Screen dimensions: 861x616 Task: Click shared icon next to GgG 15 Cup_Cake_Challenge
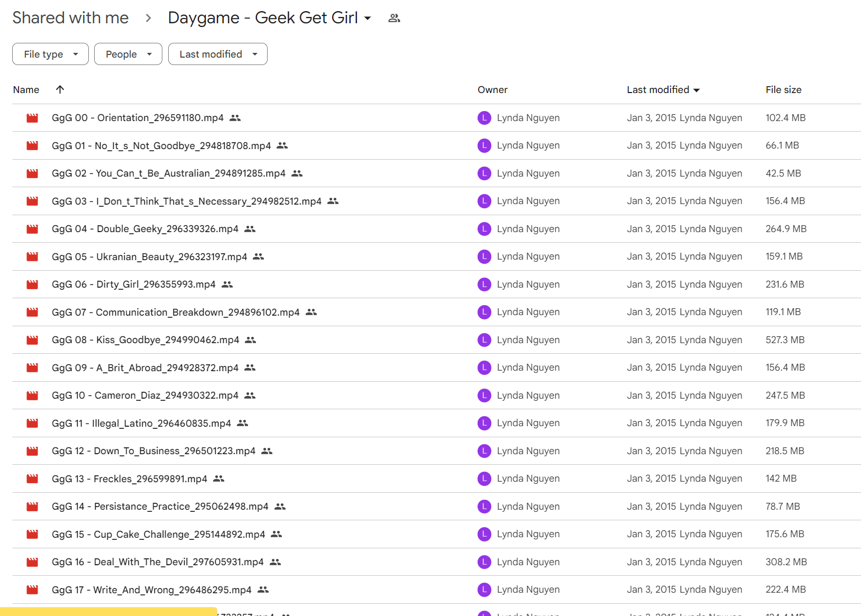277,534
